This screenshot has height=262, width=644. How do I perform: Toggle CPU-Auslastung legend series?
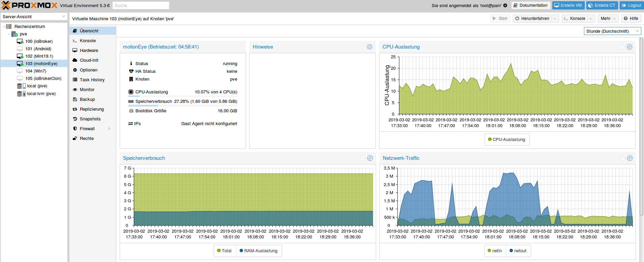point(507,140)
